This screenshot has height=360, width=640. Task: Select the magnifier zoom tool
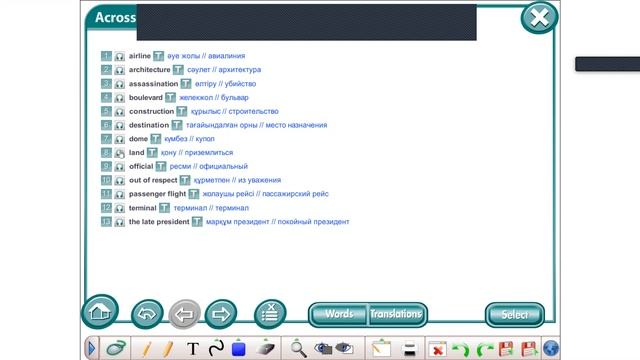point(298,349)
